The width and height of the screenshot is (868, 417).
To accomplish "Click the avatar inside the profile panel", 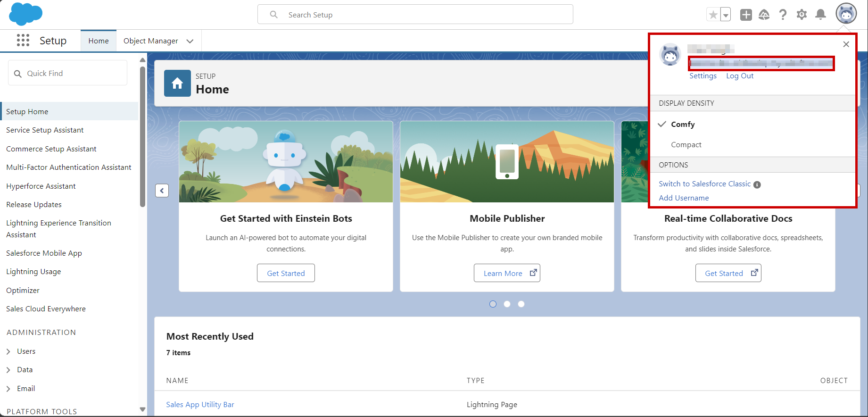I will (670, 55).
